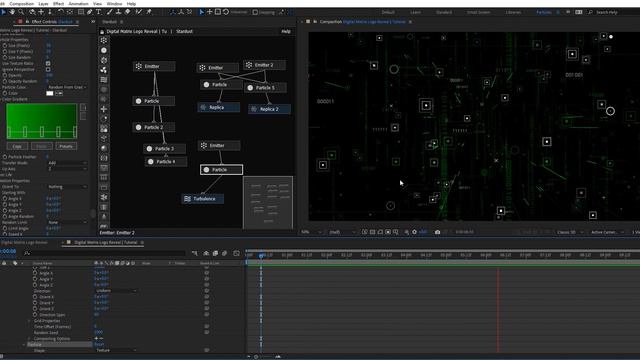Open the Particle Color dropdown
This screenshot has height=360, width=640.
pos(67,87)
